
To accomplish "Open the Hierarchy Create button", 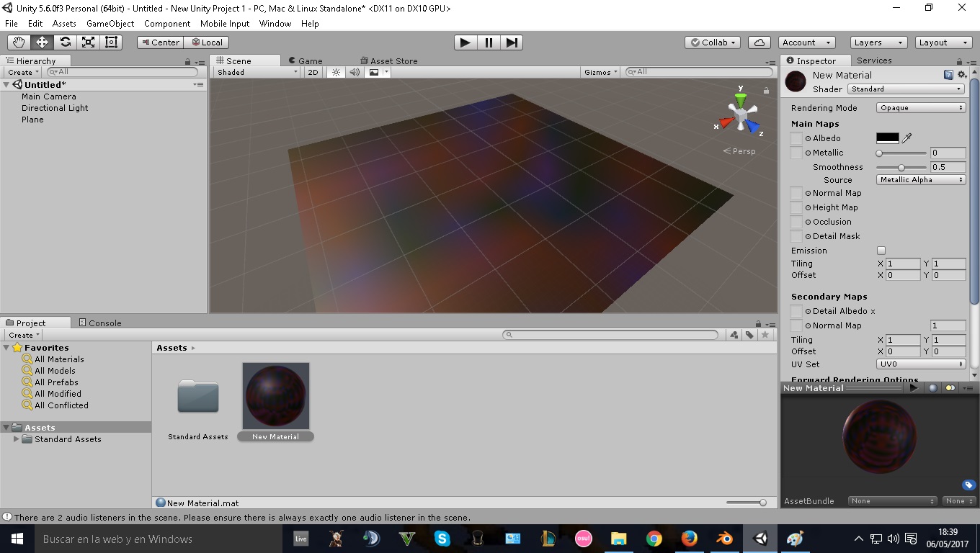I will tap(23, 73).
